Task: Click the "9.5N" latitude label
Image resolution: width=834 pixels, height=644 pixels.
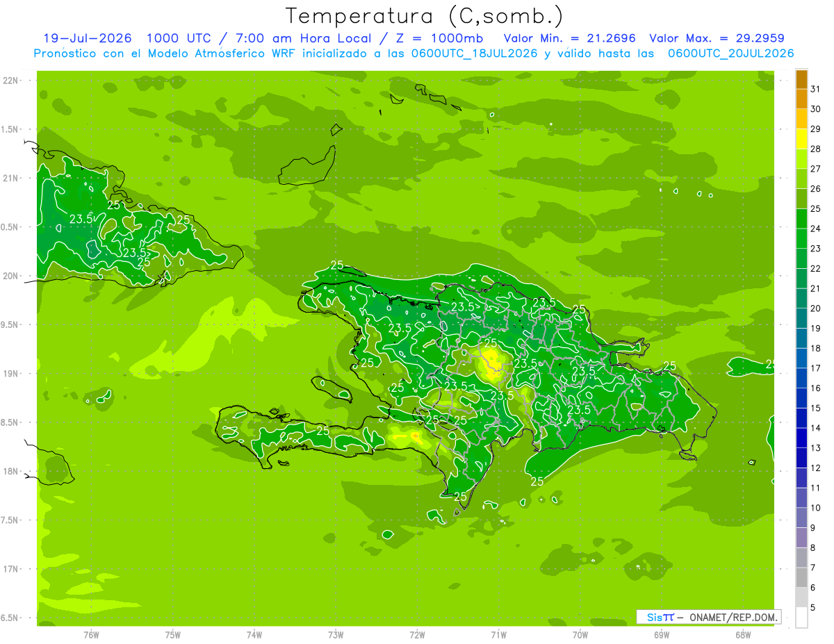Action: (10, 324)
